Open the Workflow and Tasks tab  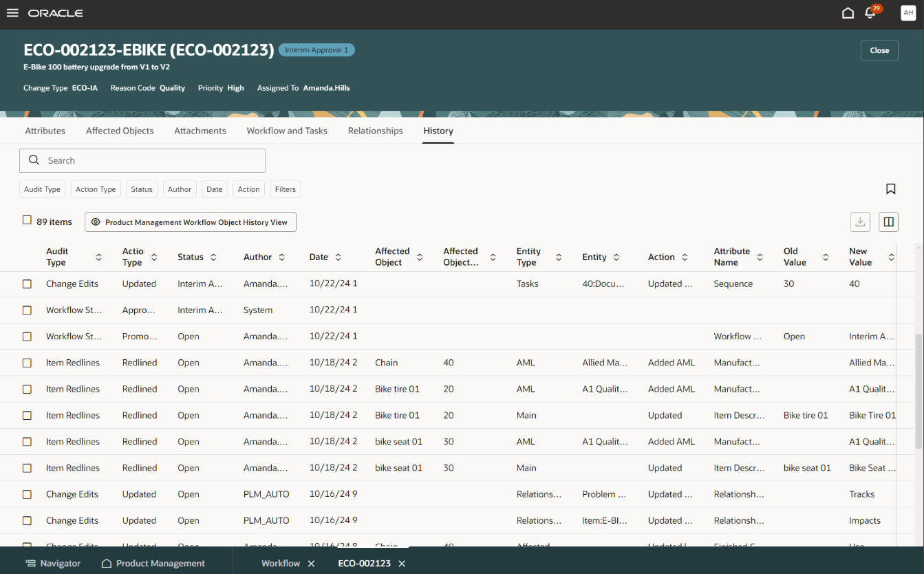(287, 131)
